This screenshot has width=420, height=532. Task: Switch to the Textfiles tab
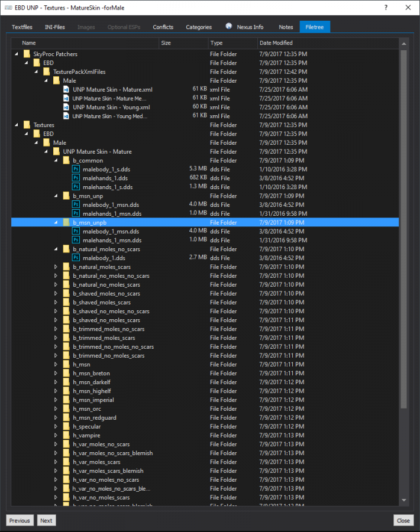pos(22,27)
